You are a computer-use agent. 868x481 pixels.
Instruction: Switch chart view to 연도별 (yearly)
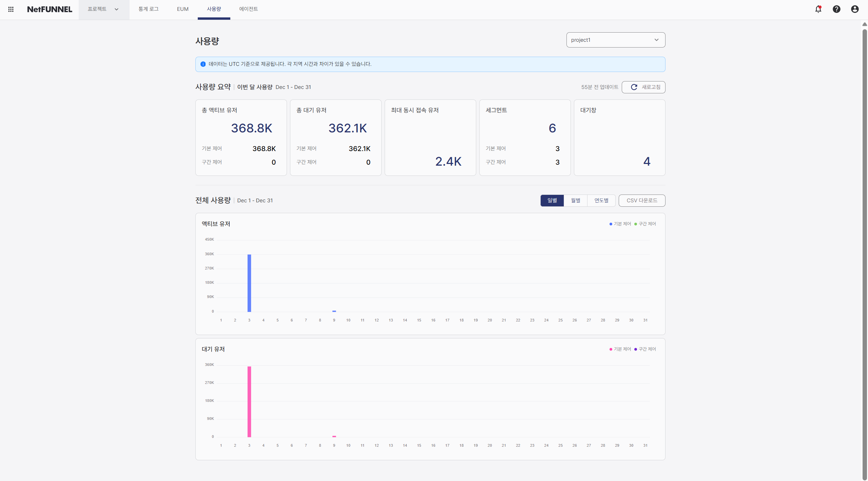point(601,201)
